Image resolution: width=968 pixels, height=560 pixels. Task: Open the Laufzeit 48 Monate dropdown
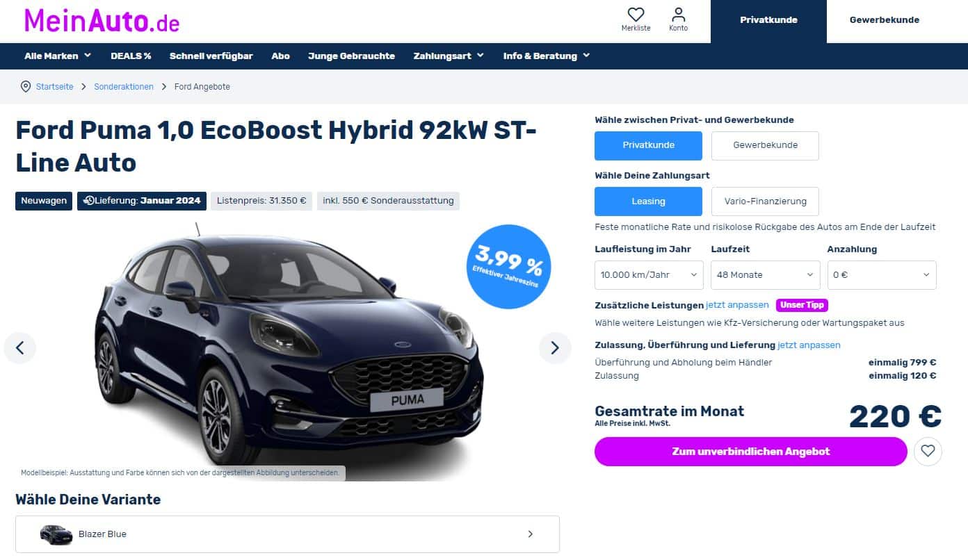pyautogui.click(x=765, y=275)
